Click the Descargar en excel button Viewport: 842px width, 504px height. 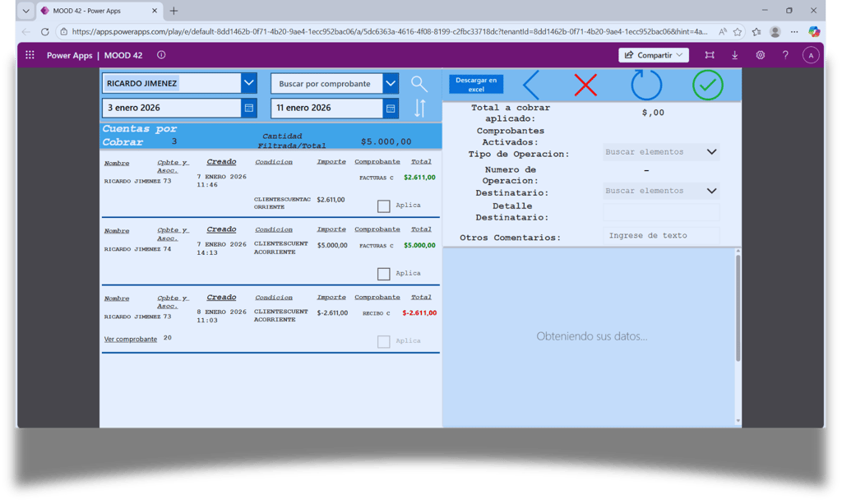point(476,84)
